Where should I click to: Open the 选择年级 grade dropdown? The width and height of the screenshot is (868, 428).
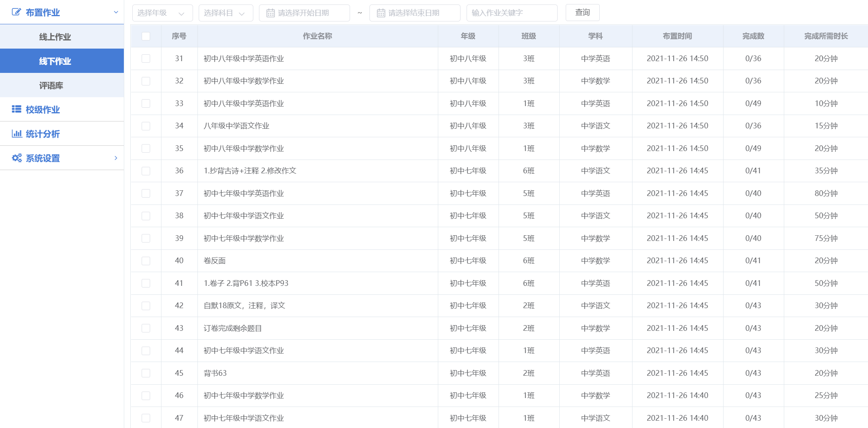tap(162, 13)
